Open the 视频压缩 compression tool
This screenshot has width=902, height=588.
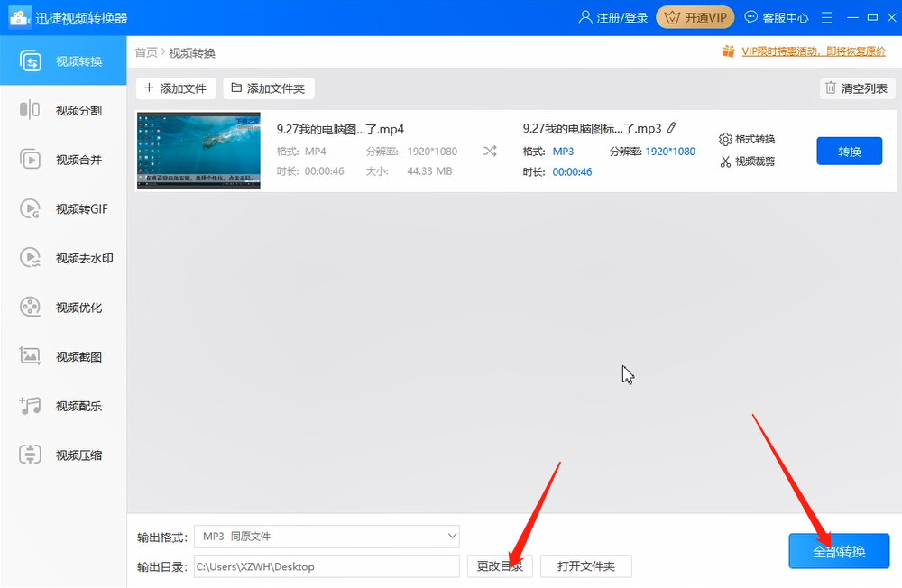[x=63, y=455]
